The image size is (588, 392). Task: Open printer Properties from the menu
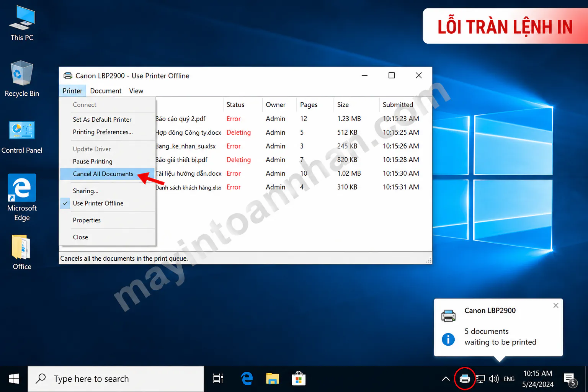[x=87, y=220]
